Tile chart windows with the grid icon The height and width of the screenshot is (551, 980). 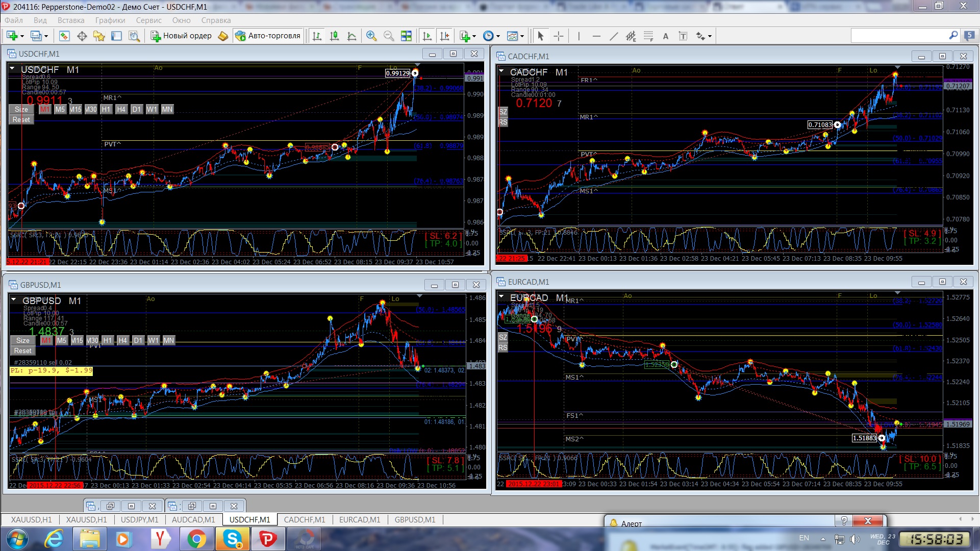click(406, 36)
